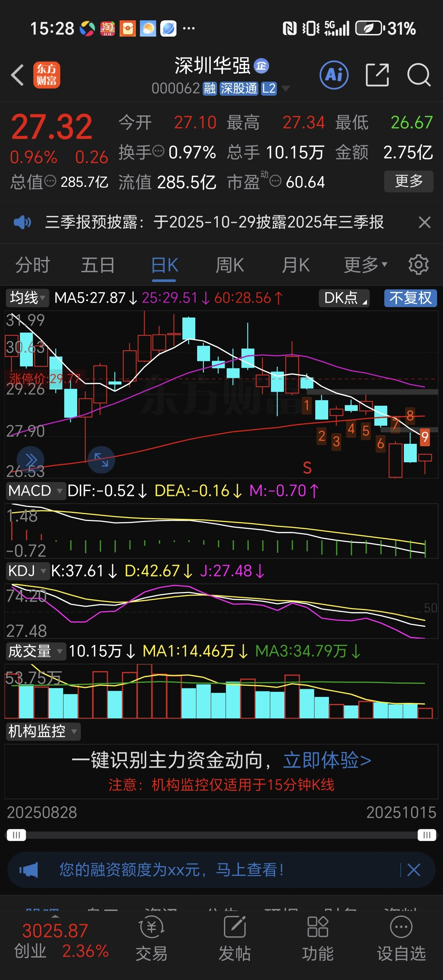Switch to the 分时 tab
Screen dimensions: 443x980
(33, 265)
